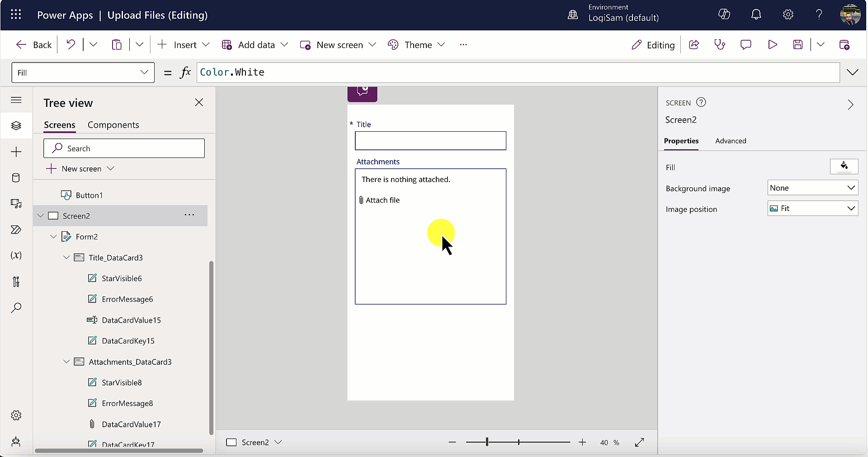The height and width of the screenshot is (457, 868).
Task: Launch the app checker stethoscope icon
Action: click(x=720, y=44)
